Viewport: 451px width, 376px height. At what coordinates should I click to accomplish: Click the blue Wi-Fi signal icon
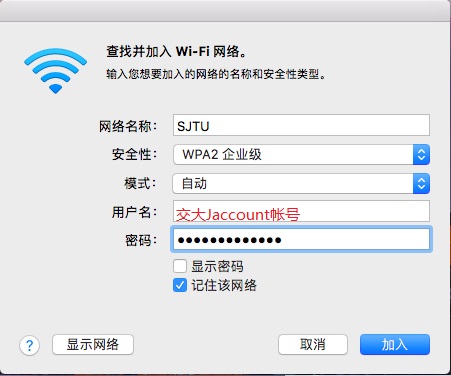[x=55, y=71]
